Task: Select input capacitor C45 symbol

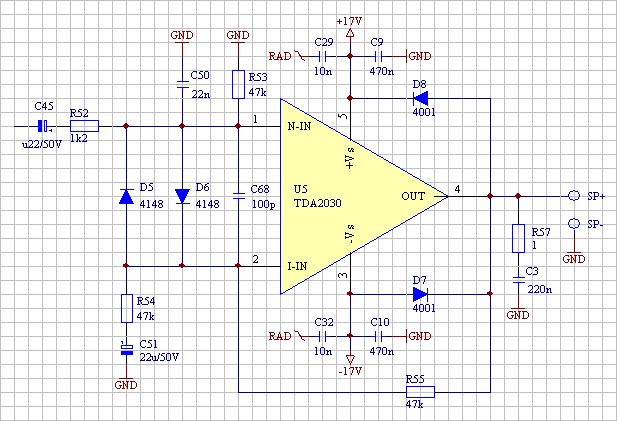Action: 42,126
